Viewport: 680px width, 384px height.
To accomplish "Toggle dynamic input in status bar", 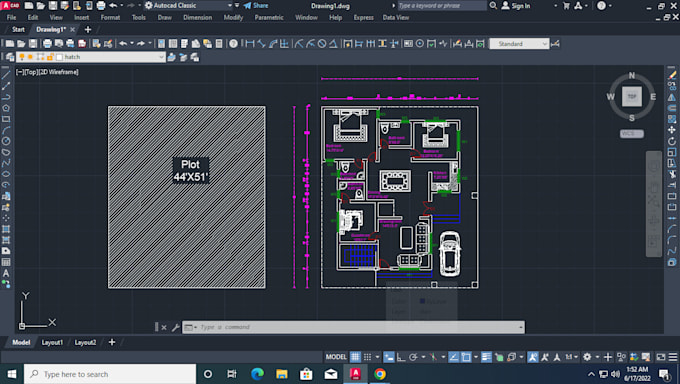I will coord(389,357).
